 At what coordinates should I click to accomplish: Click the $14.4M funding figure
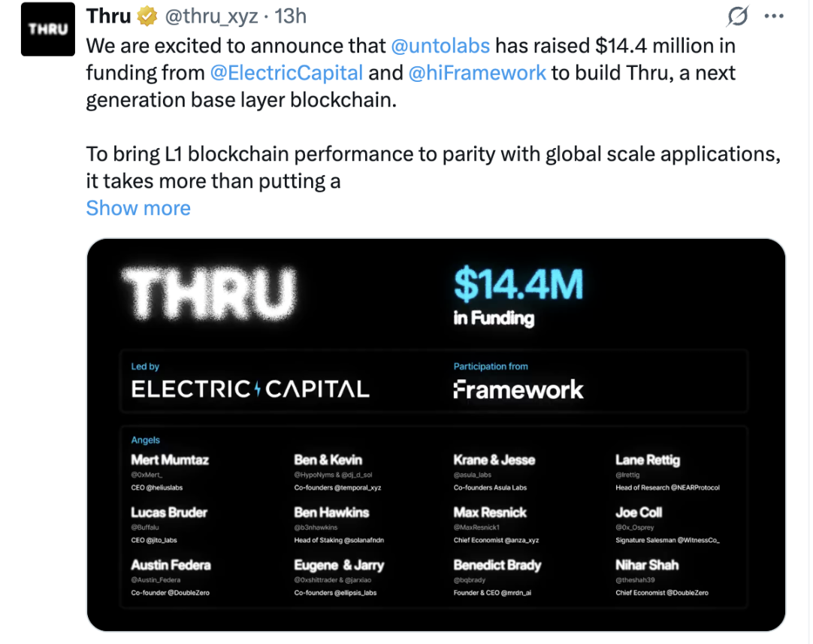point(518,286)
